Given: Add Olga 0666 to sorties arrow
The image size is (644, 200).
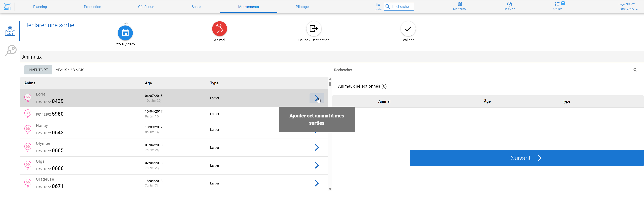Looking at the screenshot, I should [x=316, y=165].
